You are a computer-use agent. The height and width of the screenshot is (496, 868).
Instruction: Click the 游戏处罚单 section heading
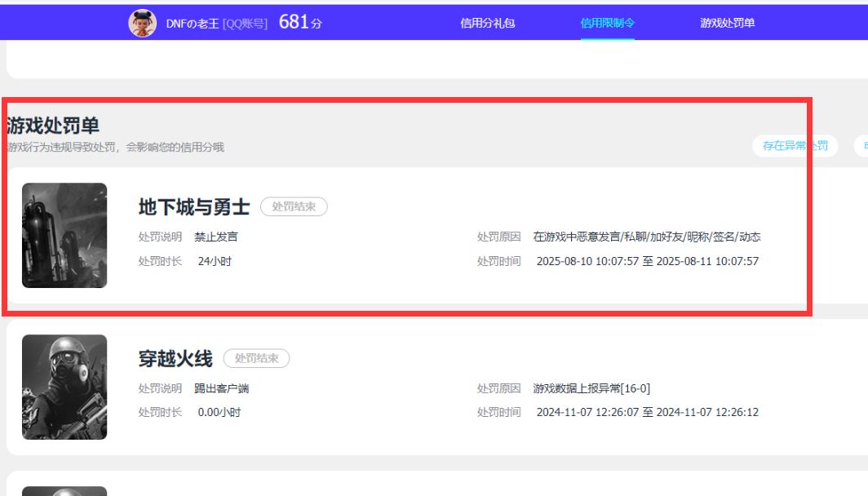pyautogui.click(x=53, y=126)
